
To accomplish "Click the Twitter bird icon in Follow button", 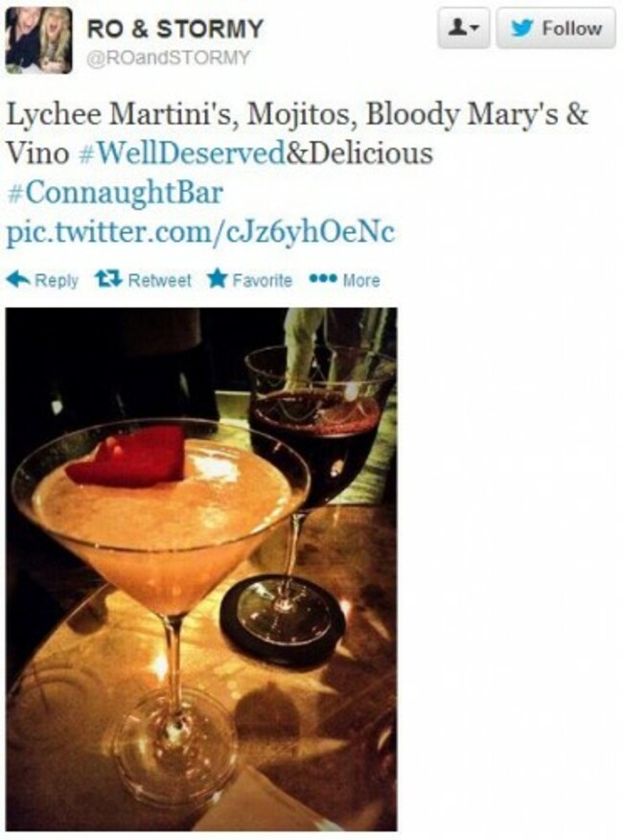I will click(521, 28).
